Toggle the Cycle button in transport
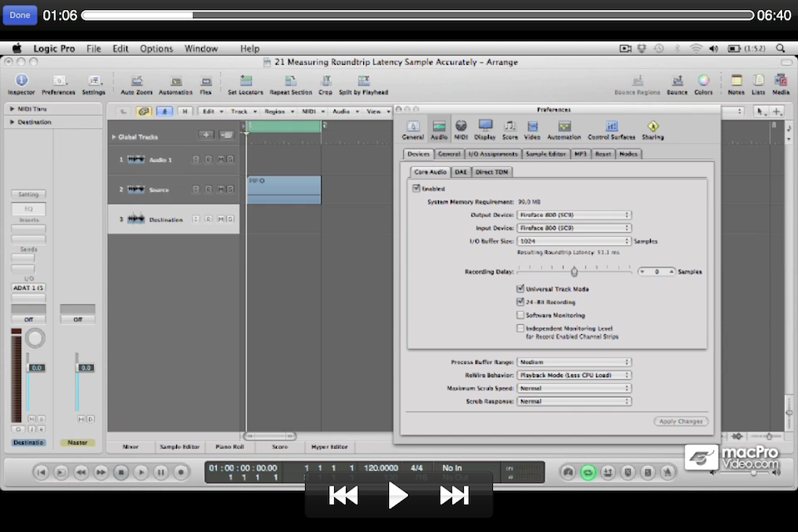The height and width of the screenshot is (532, 798). 588,472
